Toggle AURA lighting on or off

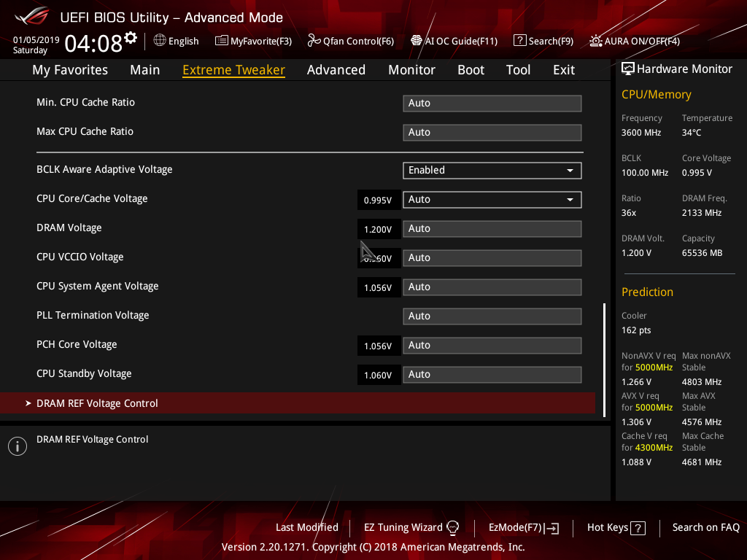click(634, 41)
